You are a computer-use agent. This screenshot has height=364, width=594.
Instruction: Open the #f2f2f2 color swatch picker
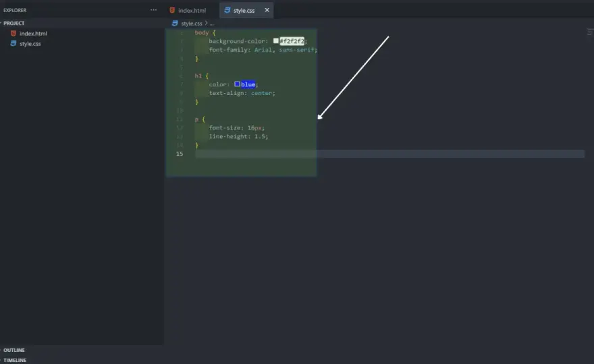tap(276, 41)
